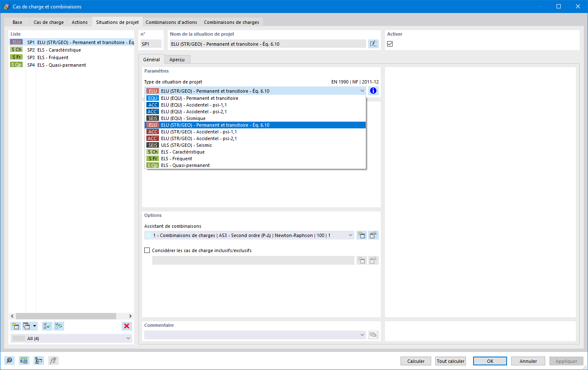Screen dimensions: 588x370
Task: Select SP3 ELS - Fréquent in list
Action: pos(71,57)
